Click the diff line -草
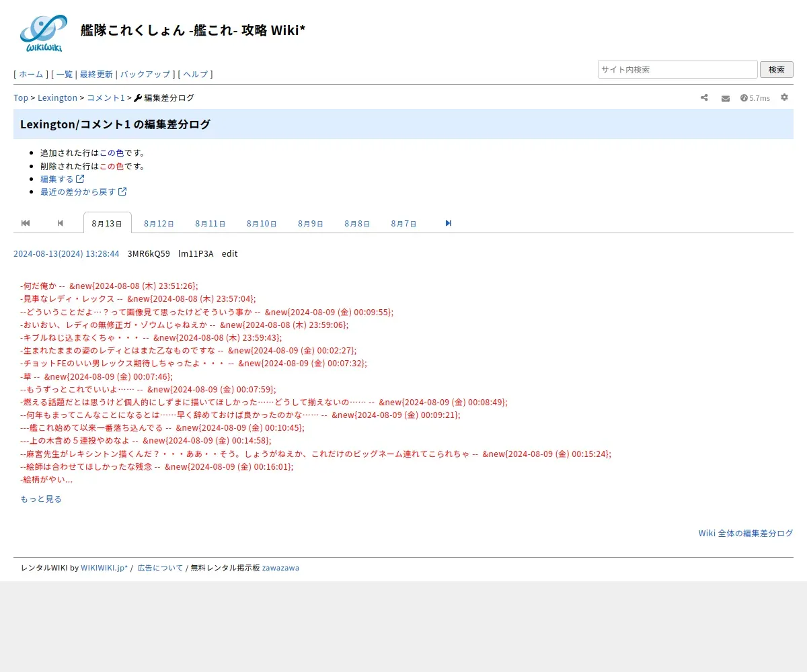The width and height of the screenshot is (807, 672). click(x=96, y=376)
